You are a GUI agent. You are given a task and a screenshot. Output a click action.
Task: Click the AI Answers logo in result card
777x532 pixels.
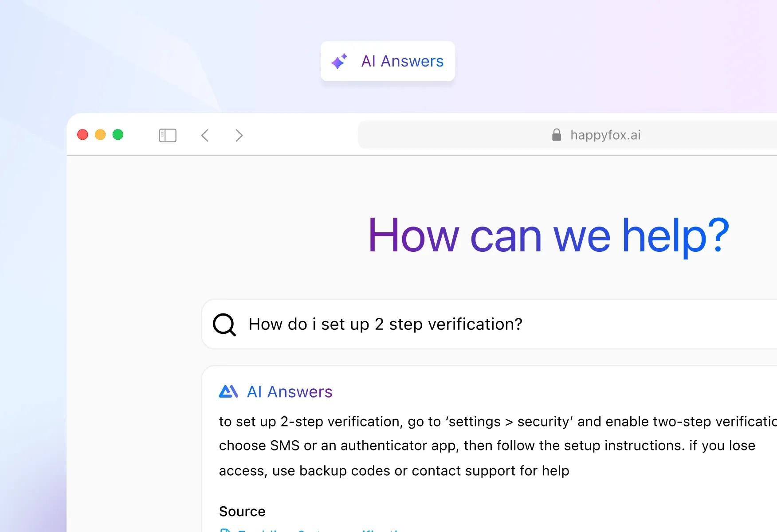pos(228,391)
